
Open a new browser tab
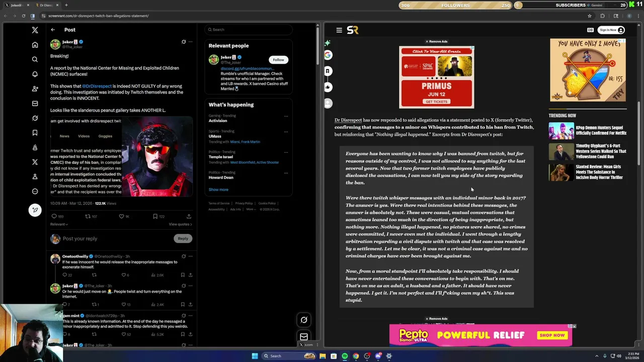tap(66, 5)
